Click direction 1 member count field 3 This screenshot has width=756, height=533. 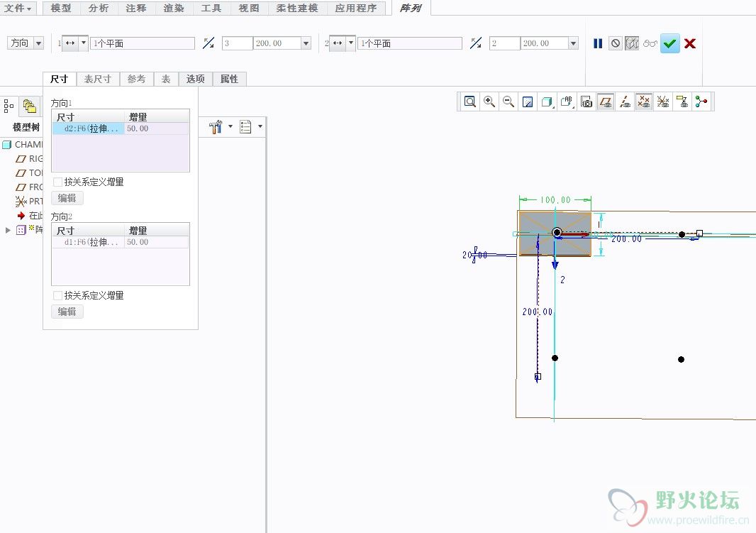tap(237, 43)
